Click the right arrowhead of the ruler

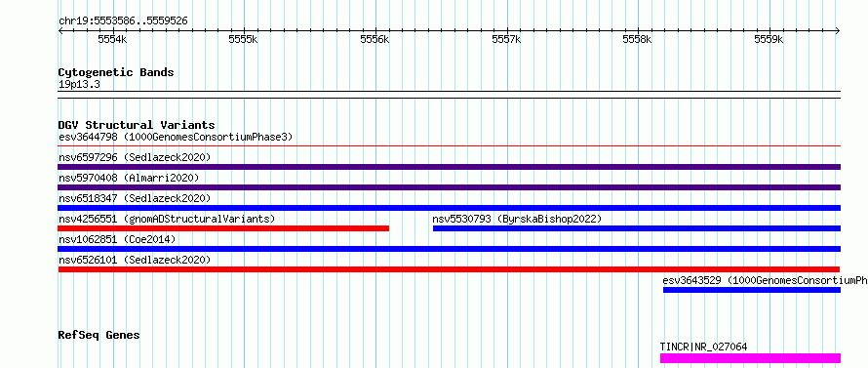[839, 31]
